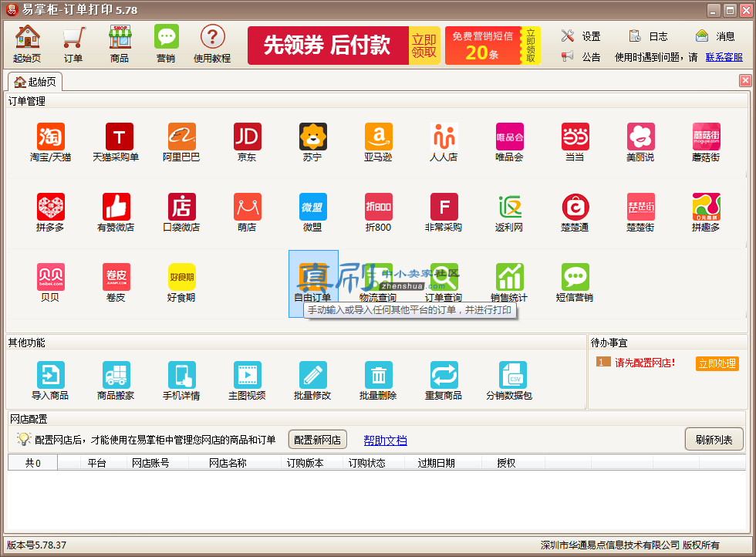Open the 淘宝/天猫 order platform icon
Image resolution: width=756 pixels, height=557 pixels.
[x=50, y=142]
